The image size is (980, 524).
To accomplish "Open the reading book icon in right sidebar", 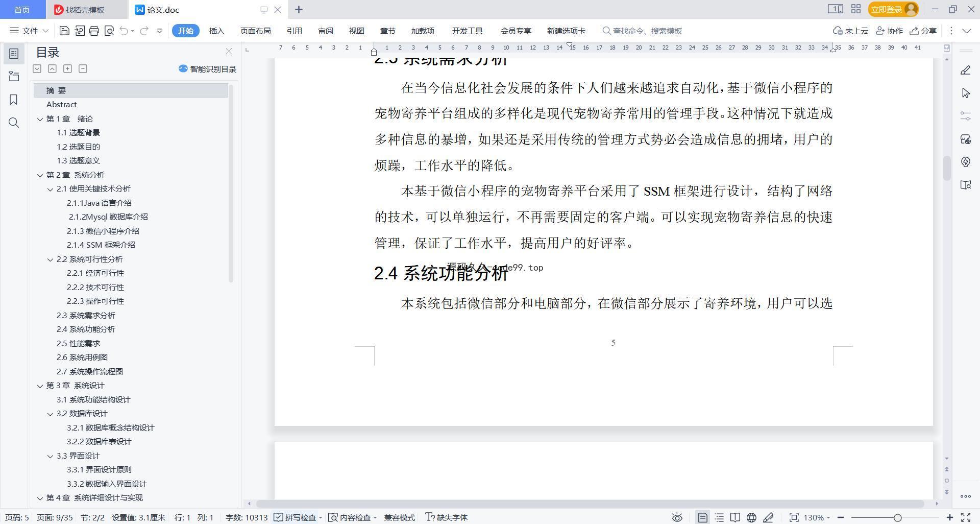I will point(965,185).
